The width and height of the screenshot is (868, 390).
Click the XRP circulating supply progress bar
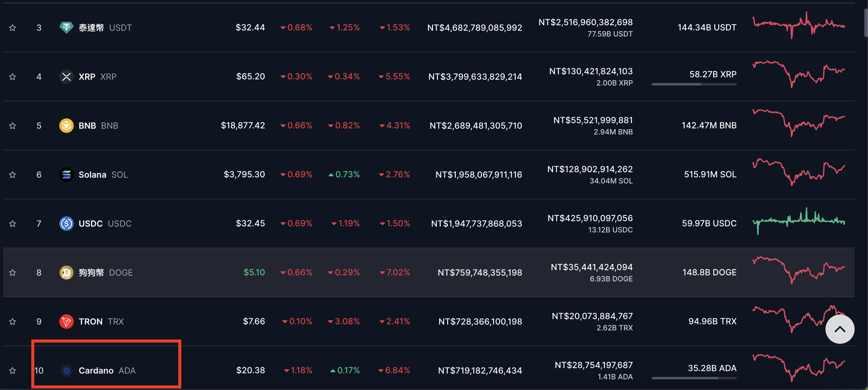(x=694, y=84)
